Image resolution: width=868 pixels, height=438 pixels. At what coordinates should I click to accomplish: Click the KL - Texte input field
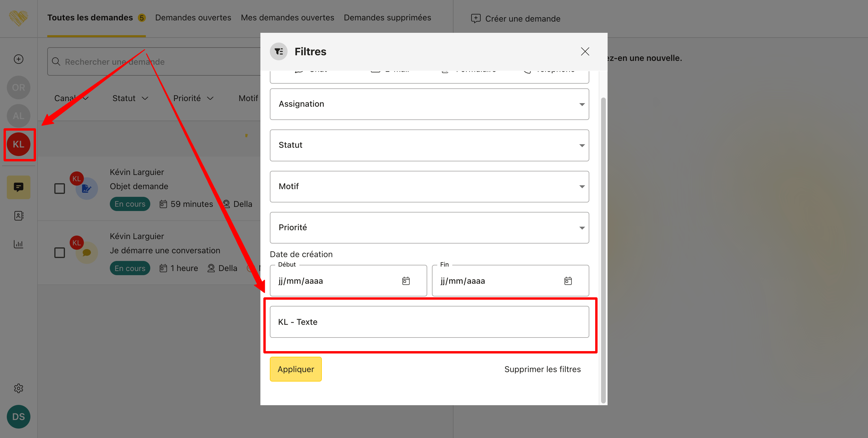coord(429,322)
